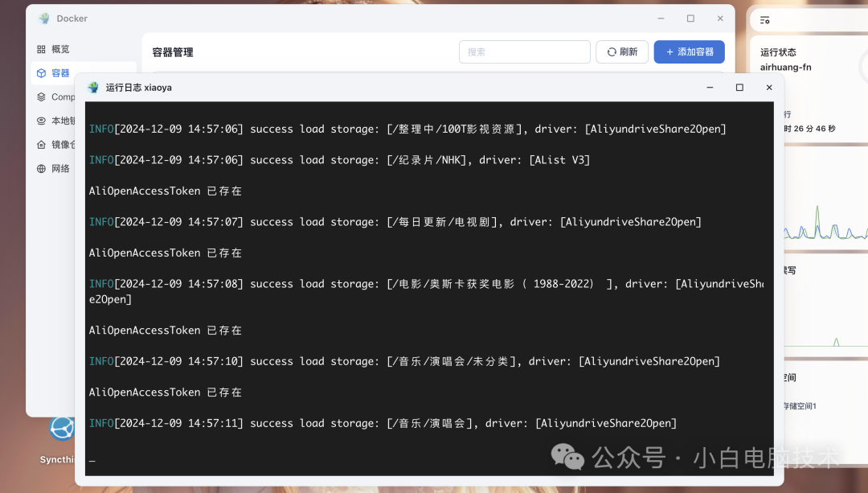This screenshot has width=868, height=493.
Task: Toggle the 容器 entry in the navigation
Action: [59, 72]
